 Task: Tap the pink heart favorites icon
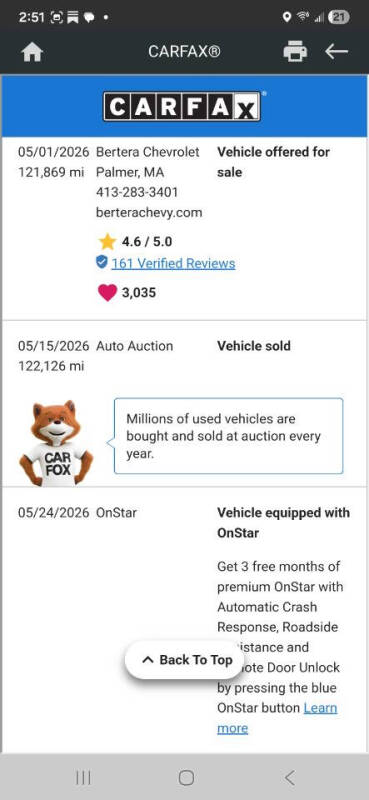pos(107,292)
